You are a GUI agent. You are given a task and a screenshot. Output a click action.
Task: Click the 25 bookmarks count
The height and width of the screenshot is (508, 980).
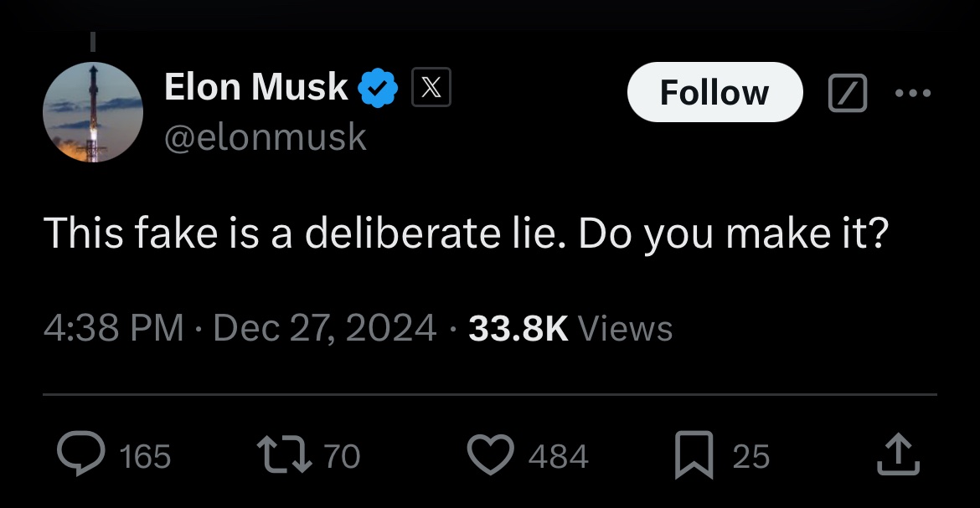(750, 456)
